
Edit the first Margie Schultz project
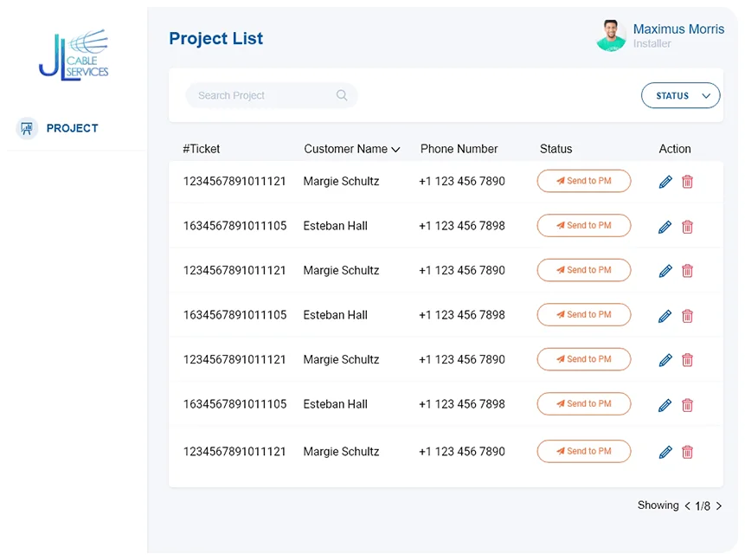[665, 182]
